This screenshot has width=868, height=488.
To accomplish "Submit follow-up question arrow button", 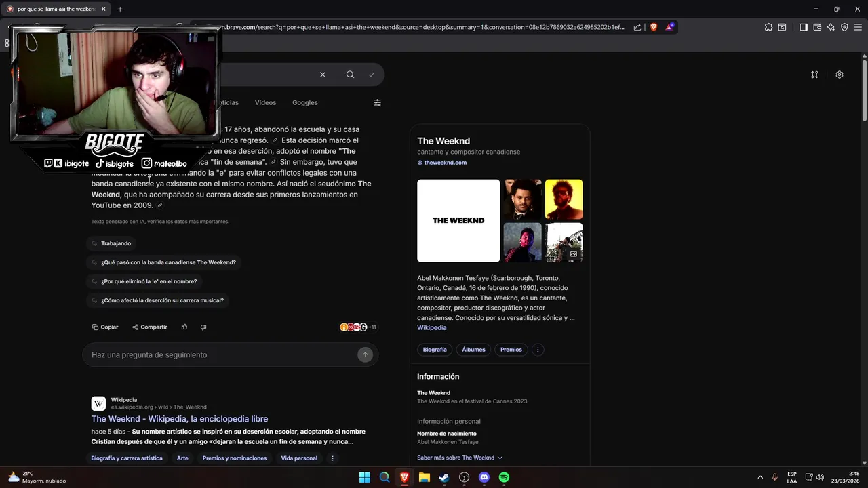I will tap(365, 354).
